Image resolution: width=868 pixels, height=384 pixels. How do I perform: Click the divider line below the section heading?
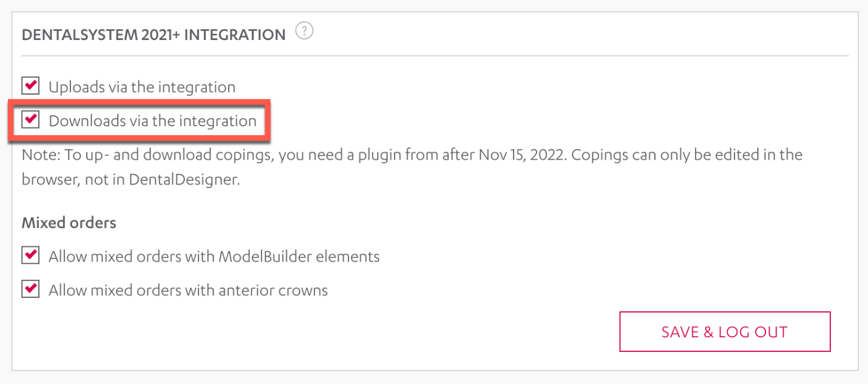435,56
